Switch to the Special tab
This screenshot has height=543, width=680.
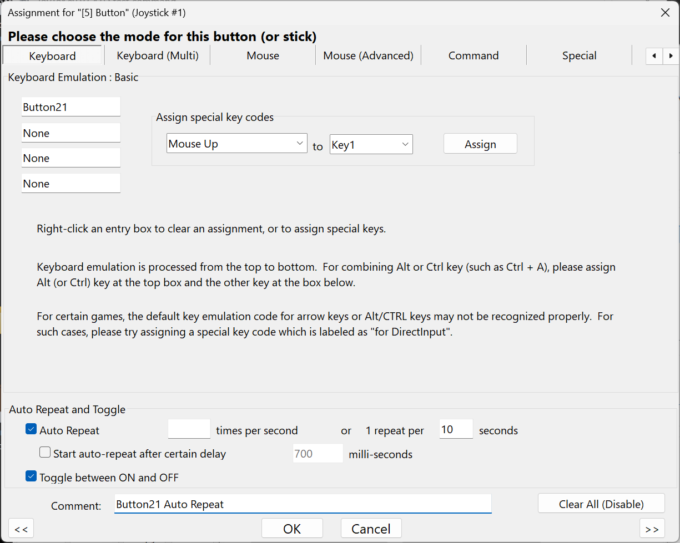(579, 56)
